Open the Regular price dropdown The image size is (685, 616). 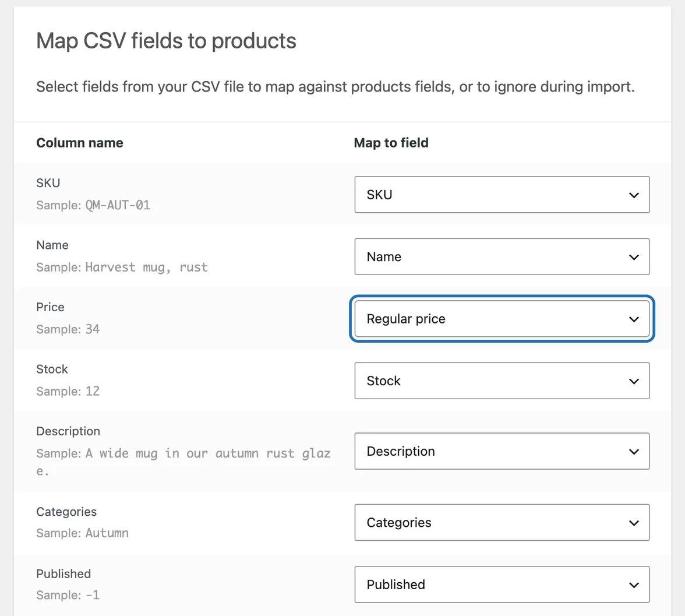pyautogui.click(x=502, y=319)
